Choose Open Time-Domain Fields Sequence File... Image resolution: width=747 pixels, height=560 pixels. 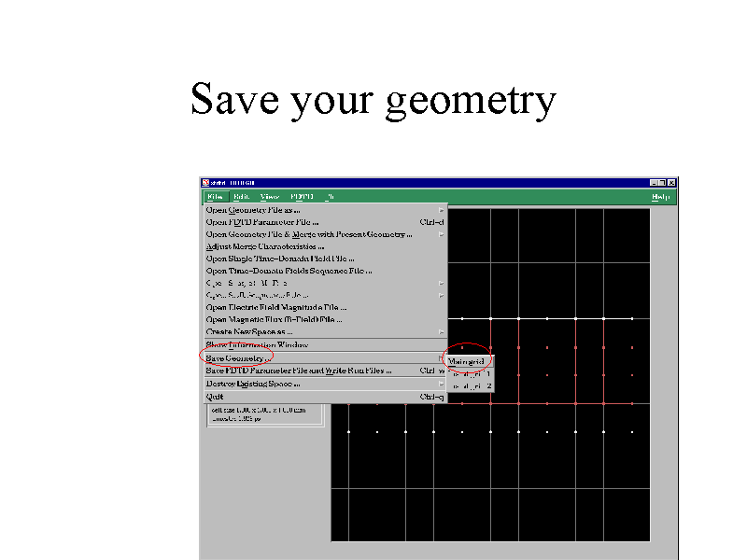(x=326, y=271)
